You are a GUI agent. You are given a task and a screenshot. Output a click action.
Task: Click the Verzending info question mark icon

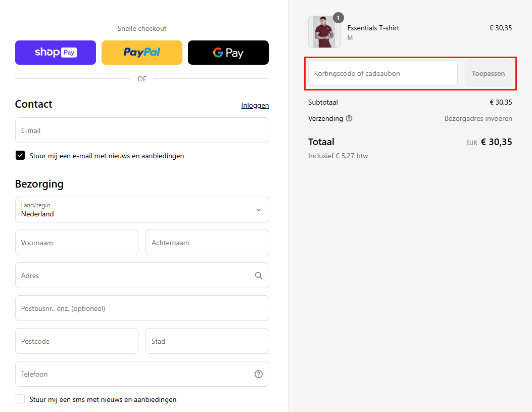coord(349,118)
